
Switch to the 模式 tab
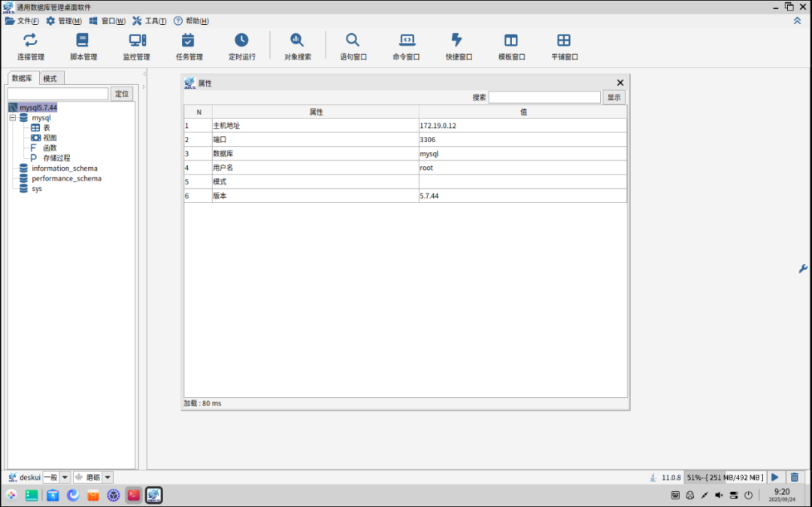51,79
